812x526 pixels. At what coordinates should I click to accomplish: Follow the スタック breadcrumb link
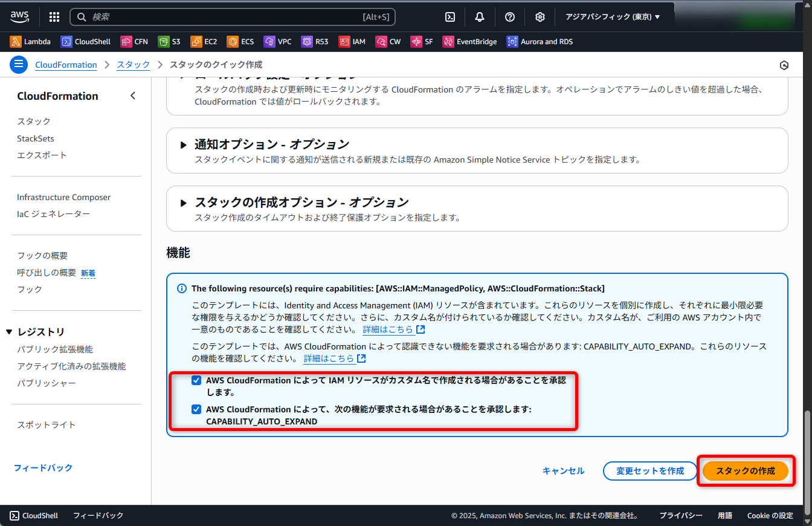click(x=133, y=65)
